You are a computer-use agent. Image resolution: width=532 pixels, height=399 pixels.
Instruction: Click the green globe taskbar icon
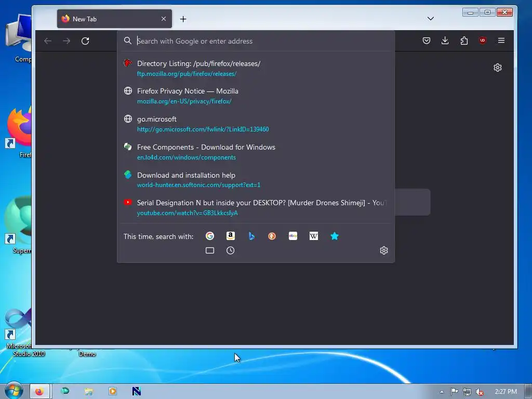(65, 391)
